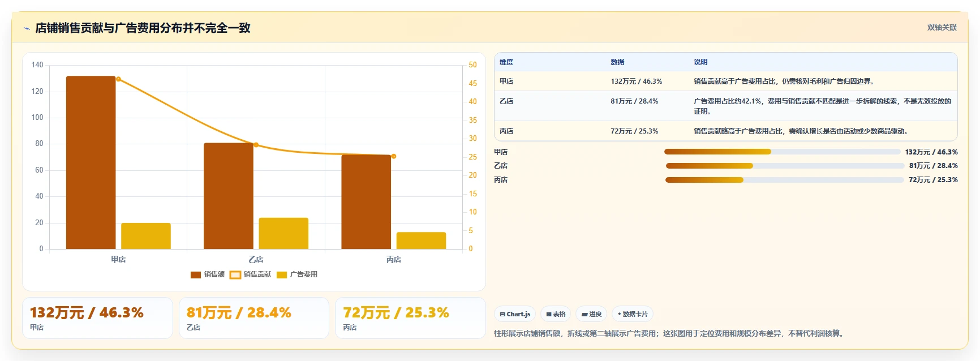
Task: Click the 丙店 x-axis label
Action: [394, 259]
